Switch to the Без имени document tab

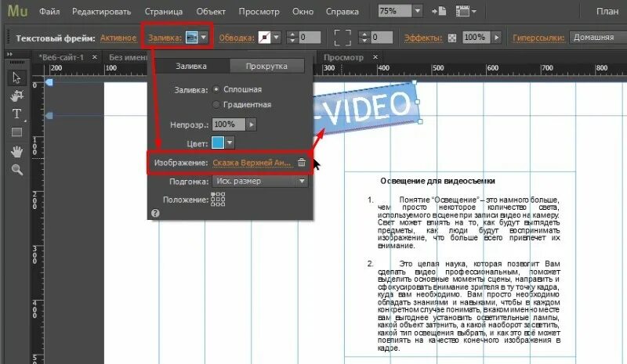click(128, 57)
